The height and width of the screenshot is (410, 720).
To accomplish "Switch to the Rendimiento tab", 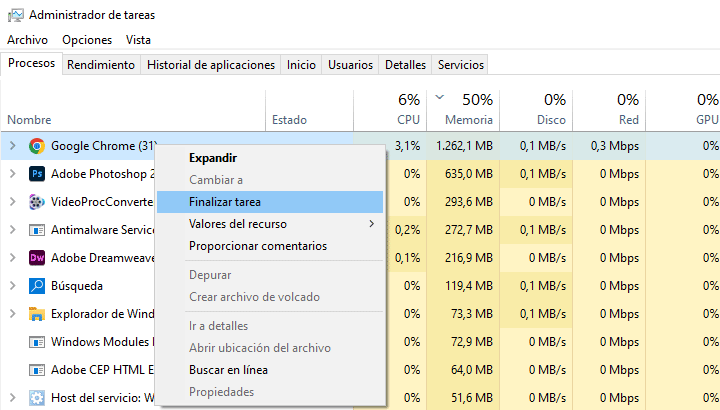I will pyautogui.click(x=101, y=65).
